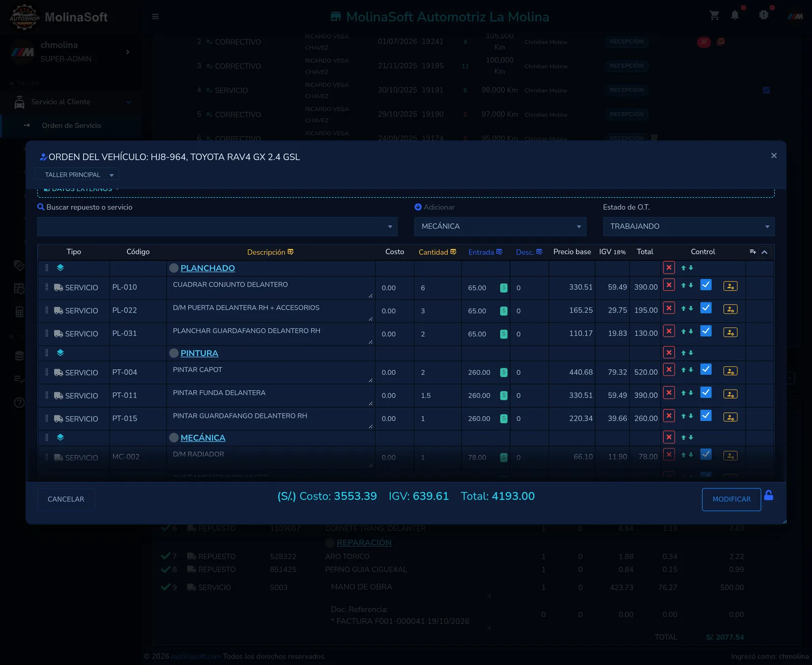This screenshot has height=665, width=812.
Task: Open the PLANCHADO group link
Action: [x=208, y=268]
